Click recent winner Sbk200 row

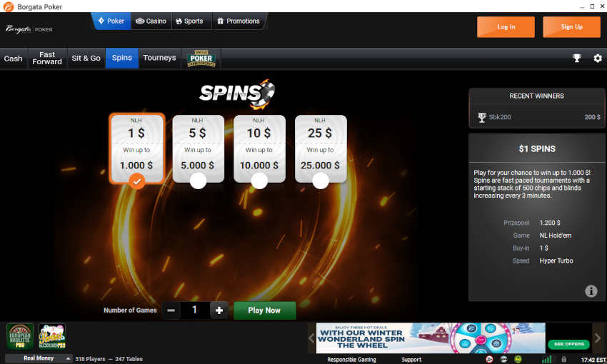536,117
